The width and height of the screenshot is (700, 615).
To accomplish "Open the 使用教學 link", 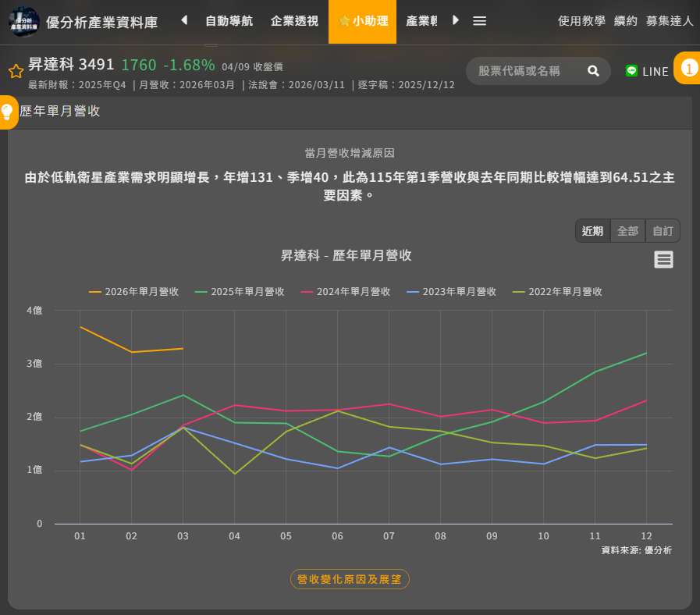I will coord(581,21).
